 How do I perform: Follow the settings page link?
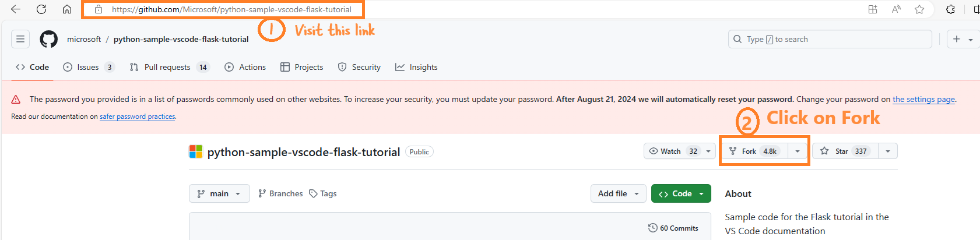point(923,99)
